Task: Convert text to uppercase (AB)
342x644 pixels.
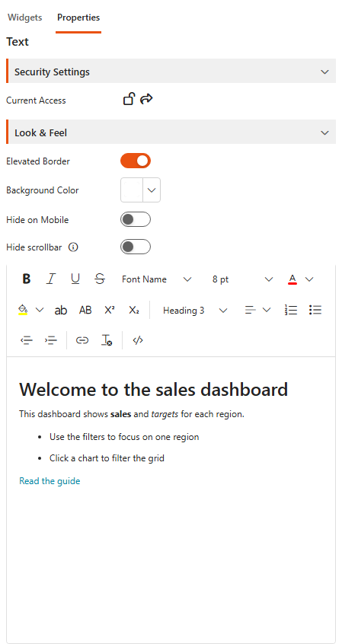Action: coord(85,310)
